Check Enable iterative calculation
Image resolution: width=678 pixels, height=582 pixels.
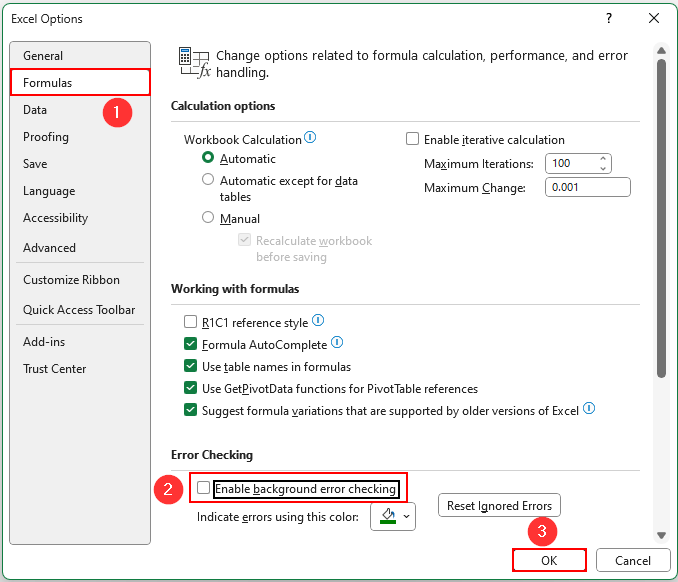[413, 139]
